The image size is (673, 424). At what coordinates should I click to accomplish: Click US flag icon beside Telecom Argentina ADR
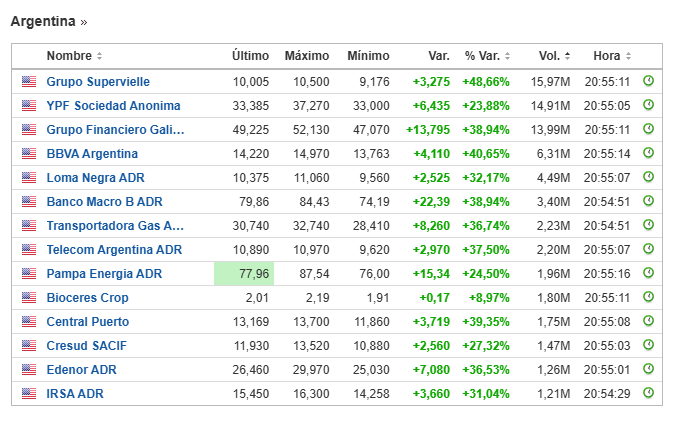pyautogui.click(x=29, y=250)
